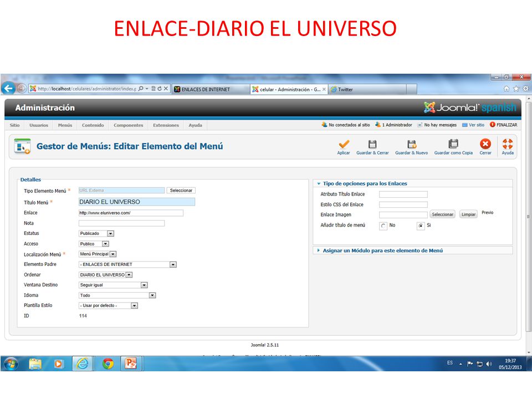
Task: Click the Título Menú input field
Action: pos(137,202)
